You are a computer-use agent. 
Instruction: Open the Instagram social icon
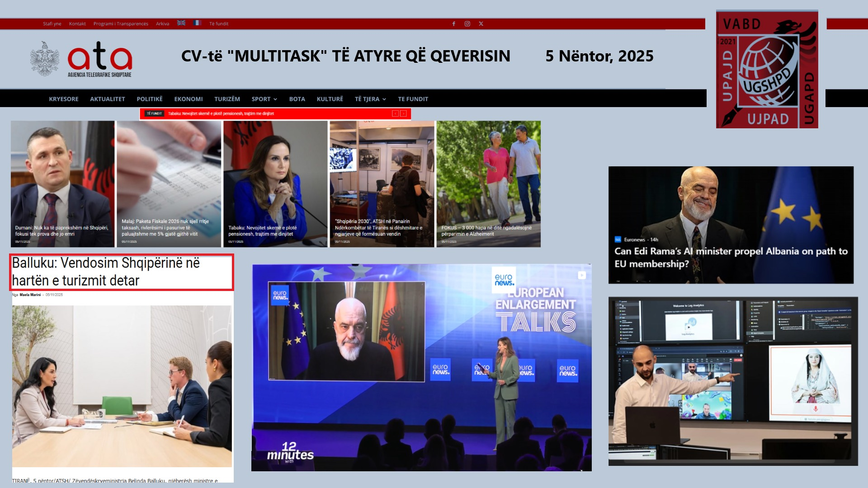(467, 24)
